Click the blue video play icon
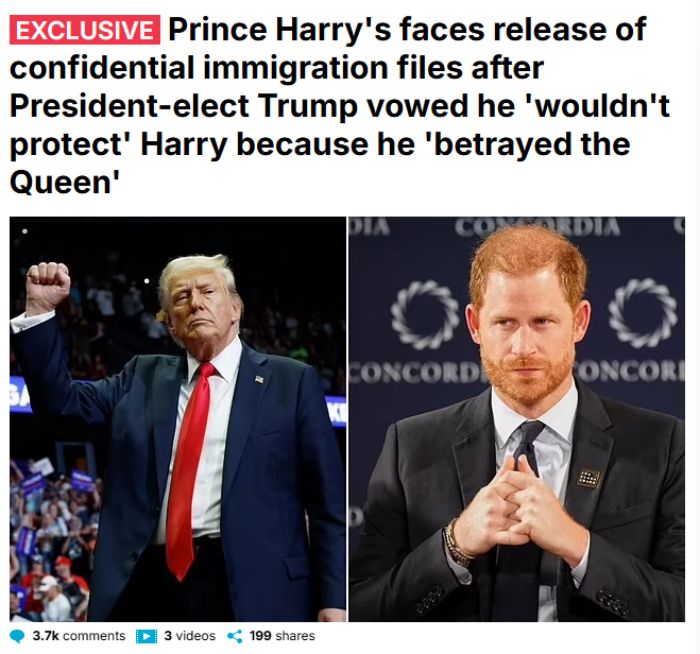This screenshot has width=700, height=654. [146, 636]
